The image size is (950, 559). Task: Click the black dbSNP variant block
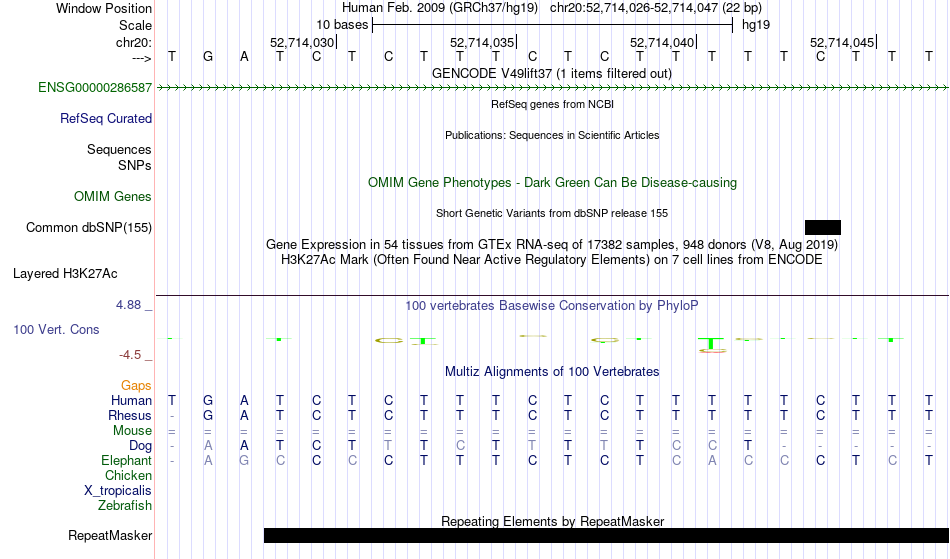coord(823,228)
